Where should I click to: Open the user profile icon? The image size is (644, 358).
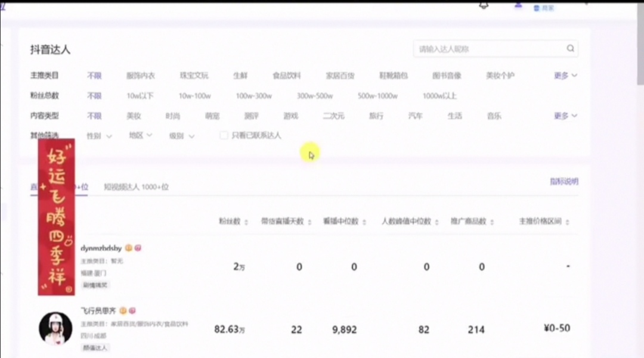pos(518,5)
